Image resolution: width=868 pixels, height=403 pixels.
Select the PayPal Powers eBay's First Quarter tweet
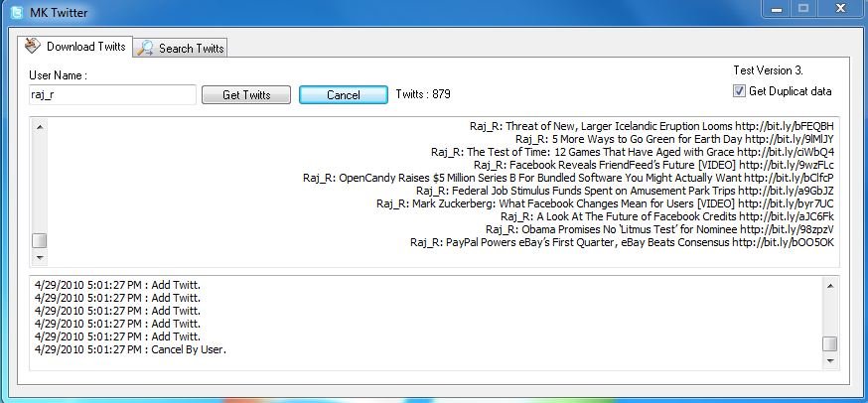(623, 242)
